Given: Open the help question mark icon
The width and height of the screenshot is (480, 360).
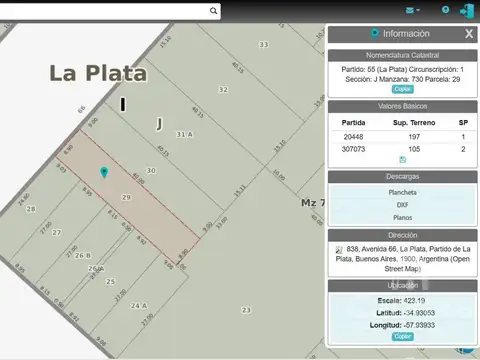Looking at the screenshot, I should pos(445,10).
